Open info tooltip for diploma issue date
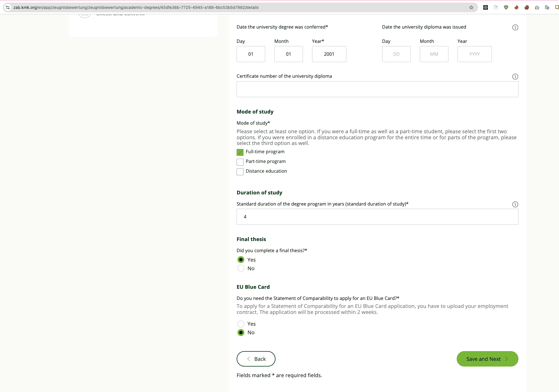 pos(515,27)
